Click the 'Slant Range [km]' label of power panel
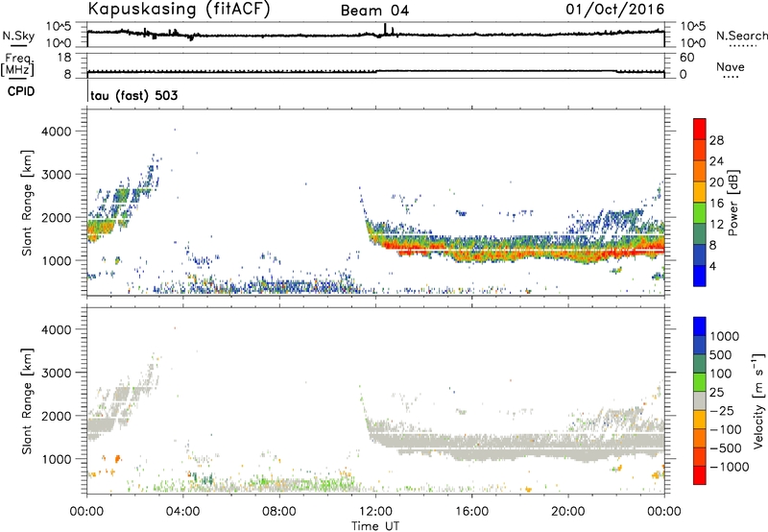 click(x=27, y=203)
